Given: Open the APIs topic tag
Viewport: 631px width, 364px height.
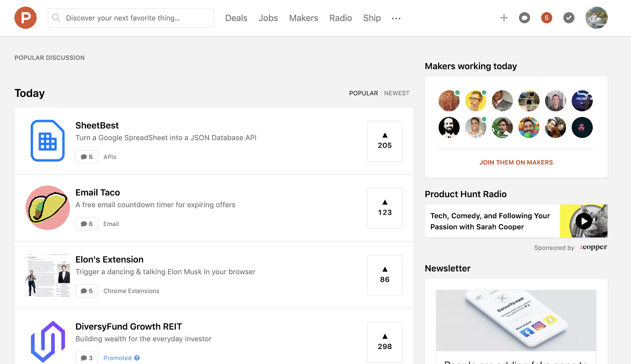Looking at the screenshot, I should (110, 157).
